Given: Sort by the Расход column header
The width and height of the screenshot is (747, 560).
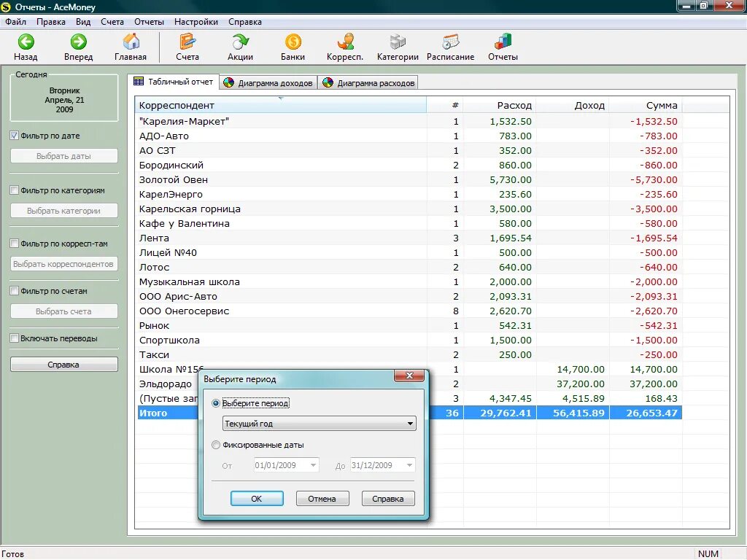Looking at the screenshot, I should pos(499,105).
